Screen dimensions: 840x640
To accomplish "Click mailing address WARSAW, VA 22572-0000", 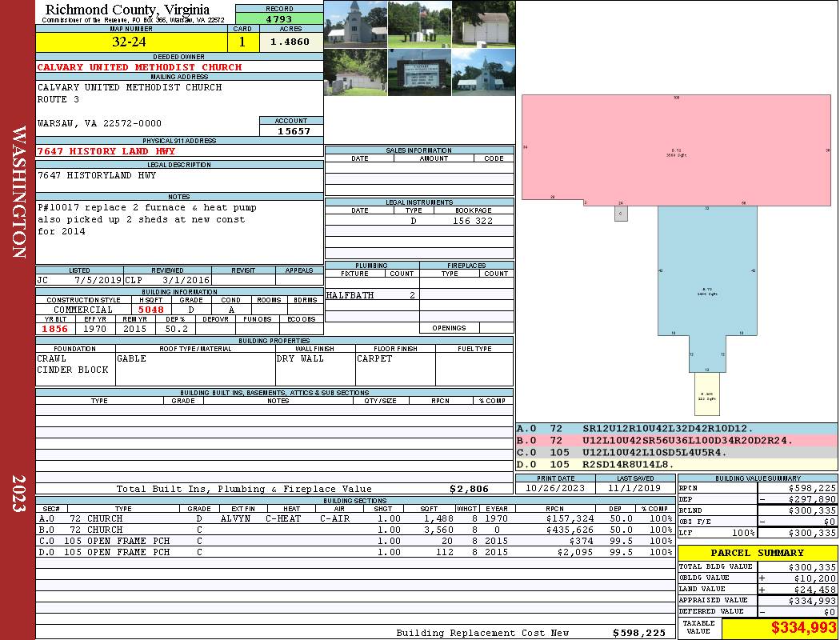I will pos(99,123).
